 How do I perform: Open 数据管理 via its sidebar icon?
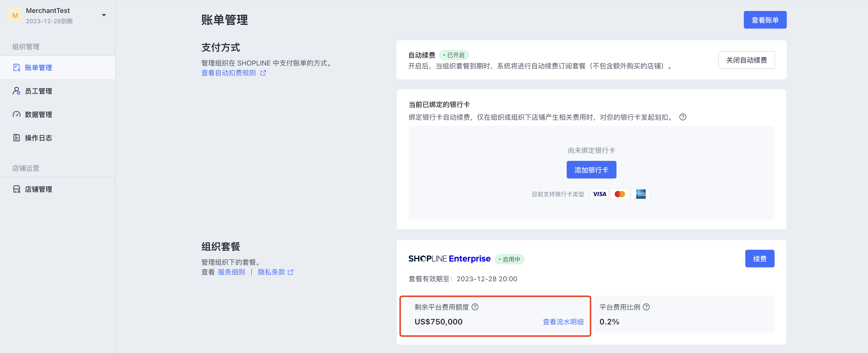click(17, 114)
